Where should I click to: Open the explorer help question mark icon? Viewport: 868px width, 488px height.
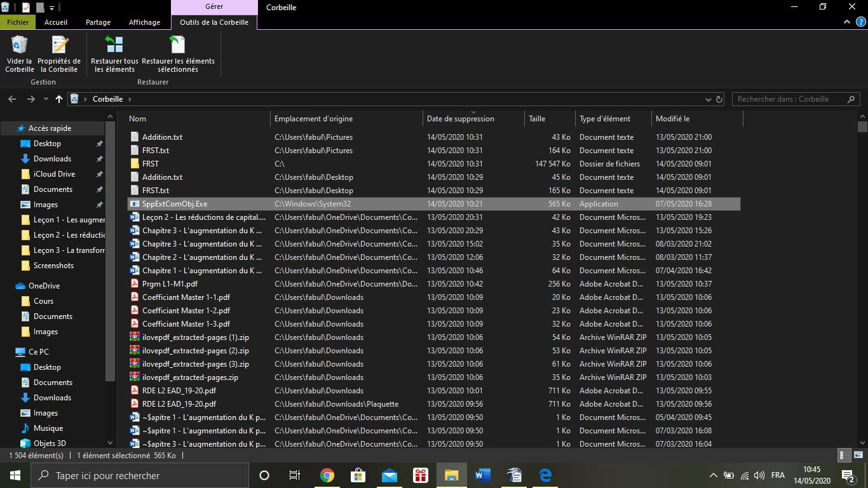(x=860, y=22)
